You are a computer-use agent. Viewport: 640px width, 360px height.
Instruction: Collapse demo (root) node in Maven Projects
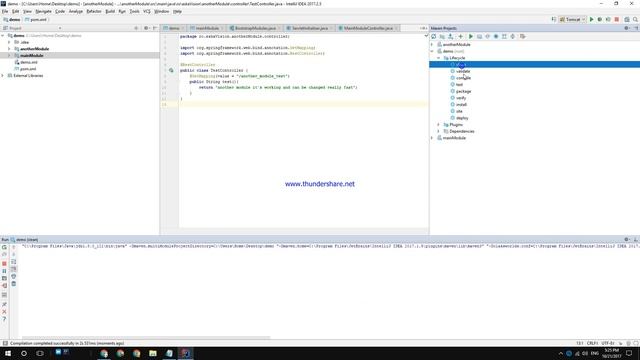pyautogui.click(x=432, y=51)
